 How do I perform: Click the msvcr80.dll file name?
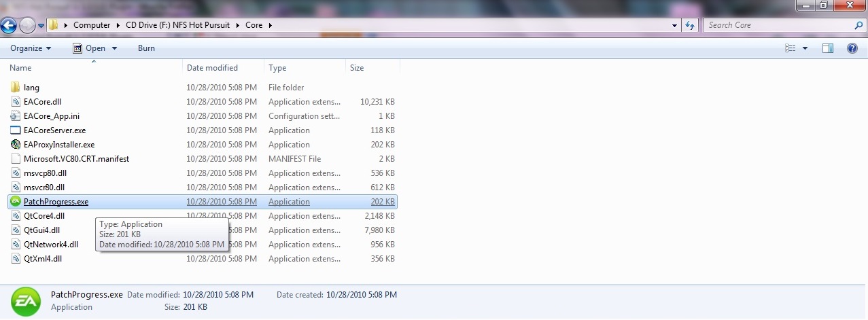click(44, 188)
